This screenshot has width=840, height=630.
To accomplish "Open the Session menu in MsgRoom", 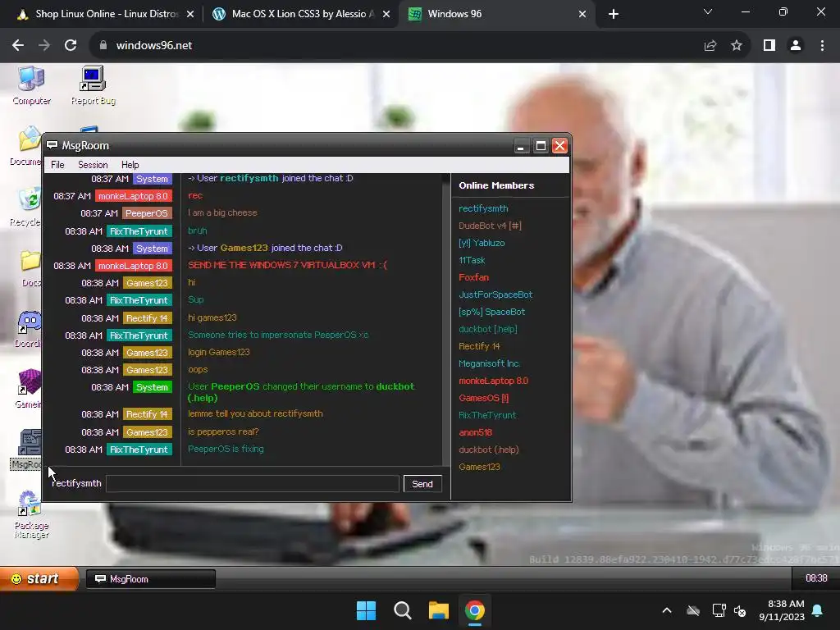I will pos(93,165).
